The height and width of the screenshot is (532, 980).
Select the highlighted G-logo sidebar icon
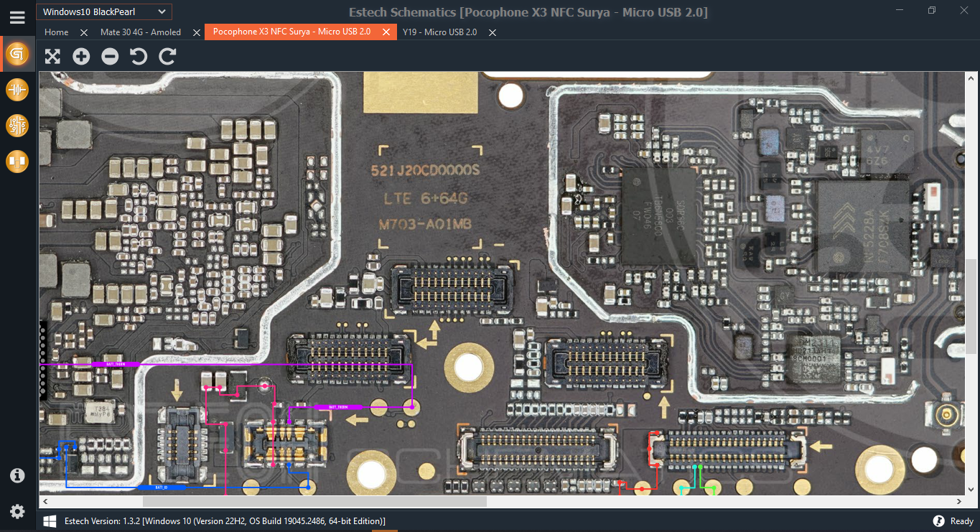pos(17,54)
